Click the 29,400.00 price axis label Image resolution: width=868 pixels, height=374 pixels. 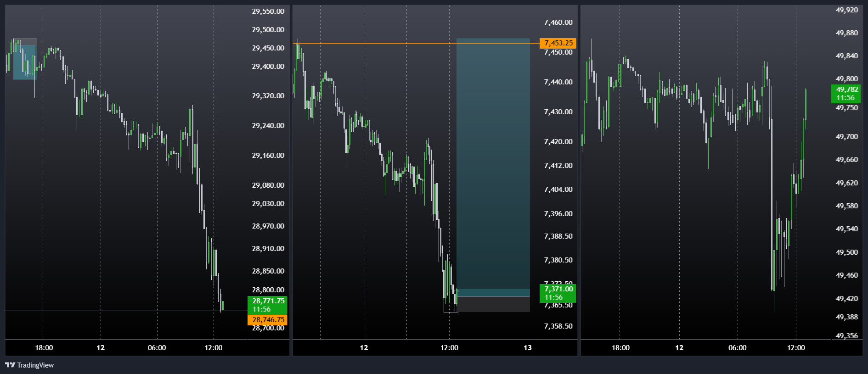coord(268,66)
